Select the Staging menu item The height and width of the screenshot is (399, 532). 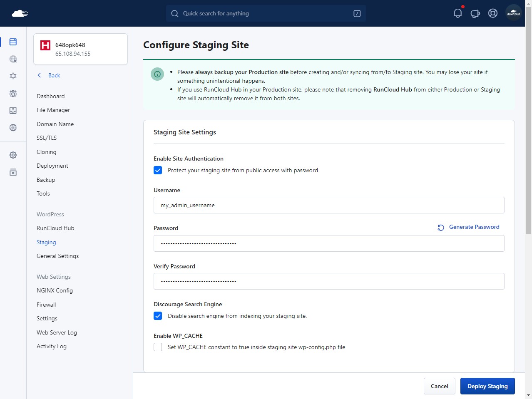46,242
